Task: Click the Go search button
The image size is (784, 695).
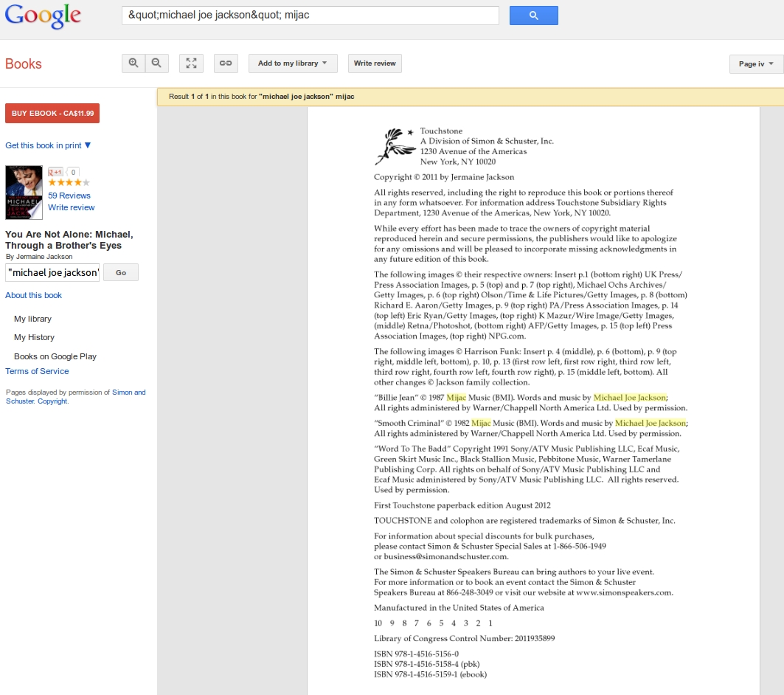Action: tap(121, 272)
